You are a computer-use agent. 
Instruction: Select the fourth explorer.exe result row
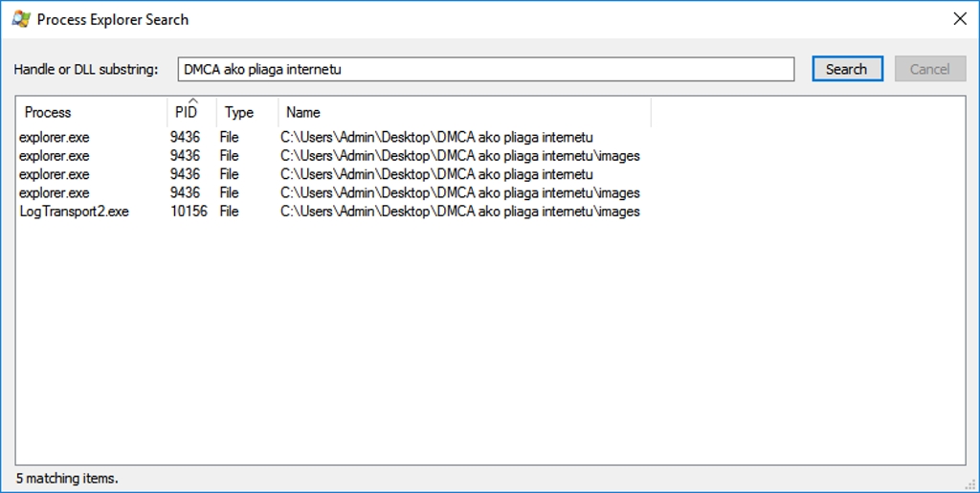[x=55, y=193]
